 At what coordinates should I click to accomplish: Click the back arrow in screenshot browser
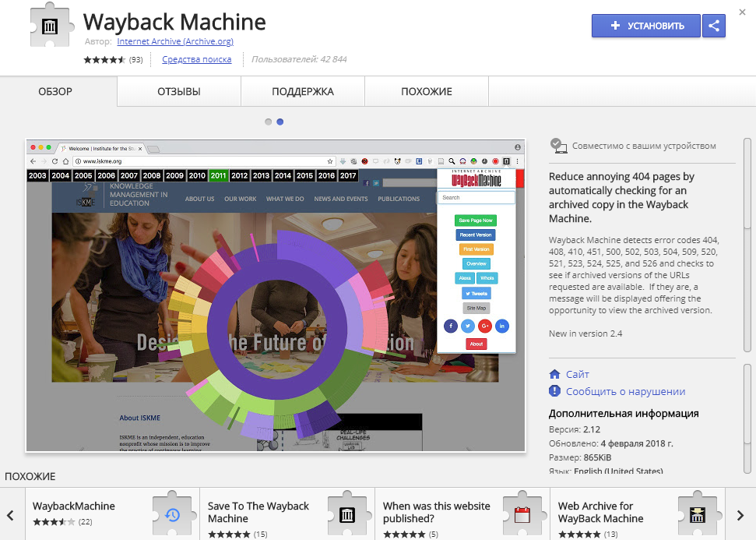(x=33, y=161)
